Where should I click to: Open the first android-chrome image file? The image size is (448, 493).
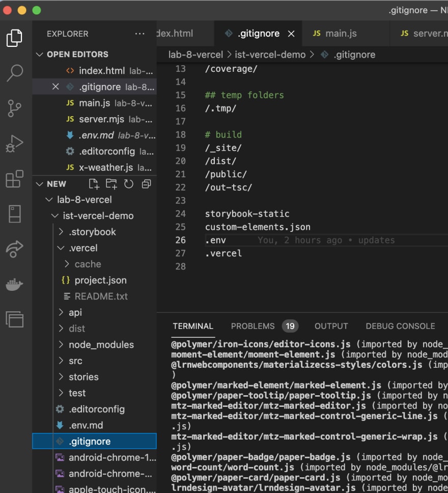point(94,457)
